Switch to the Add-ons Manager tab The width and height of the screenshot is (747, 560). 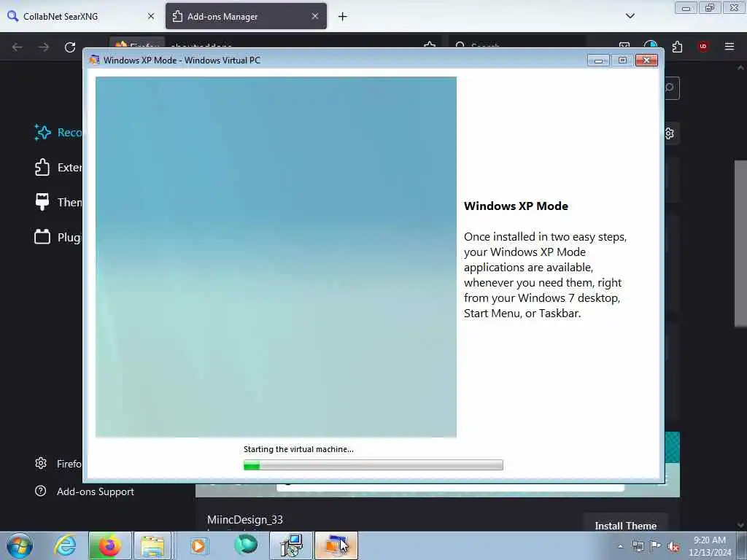coord(246,16)
